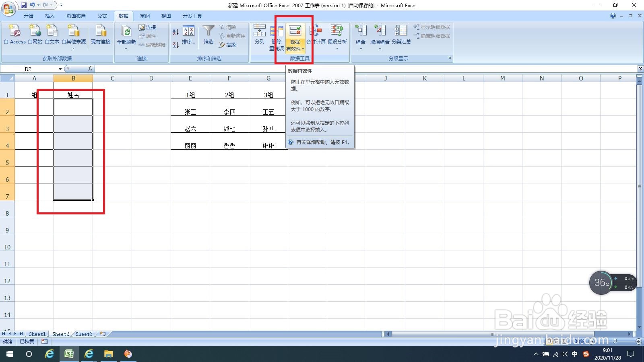
Task: Open Consolidate (合并计算)
Action: pos(316,35)
